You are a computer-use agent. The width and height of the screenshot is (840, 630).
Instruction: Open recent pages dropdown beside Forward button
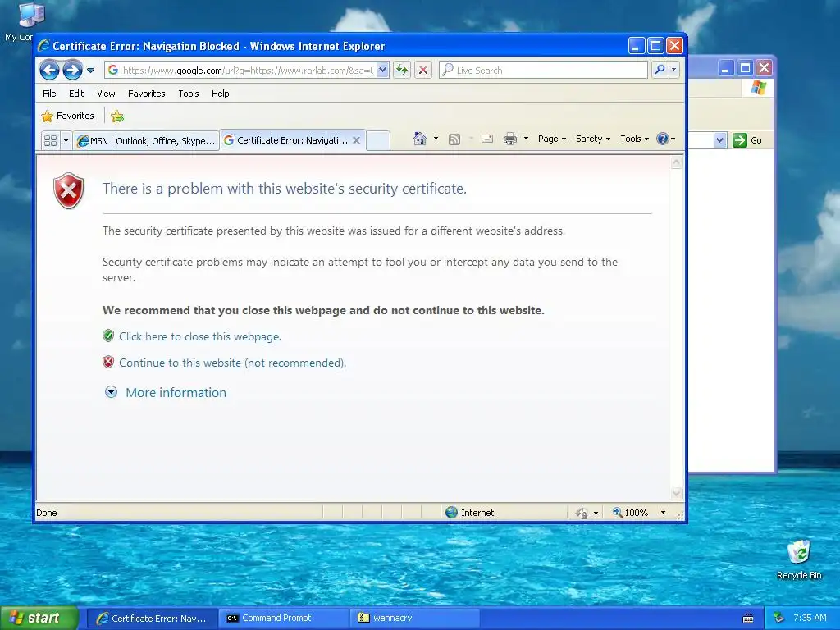point(90,71)
